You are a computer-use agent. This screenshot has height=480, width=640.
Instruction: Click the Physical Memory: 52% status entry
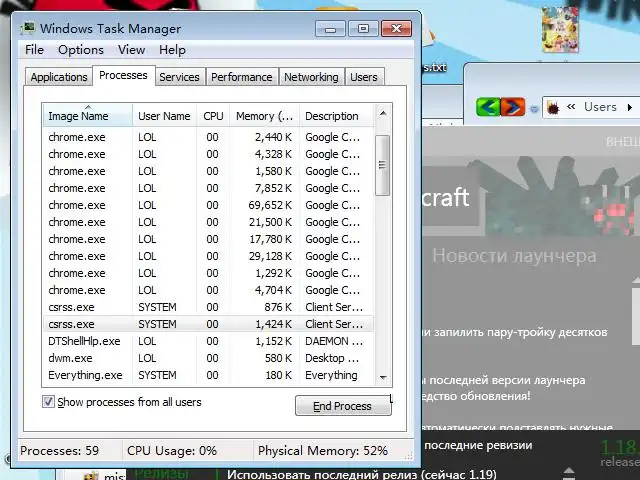tap(323, 451)
